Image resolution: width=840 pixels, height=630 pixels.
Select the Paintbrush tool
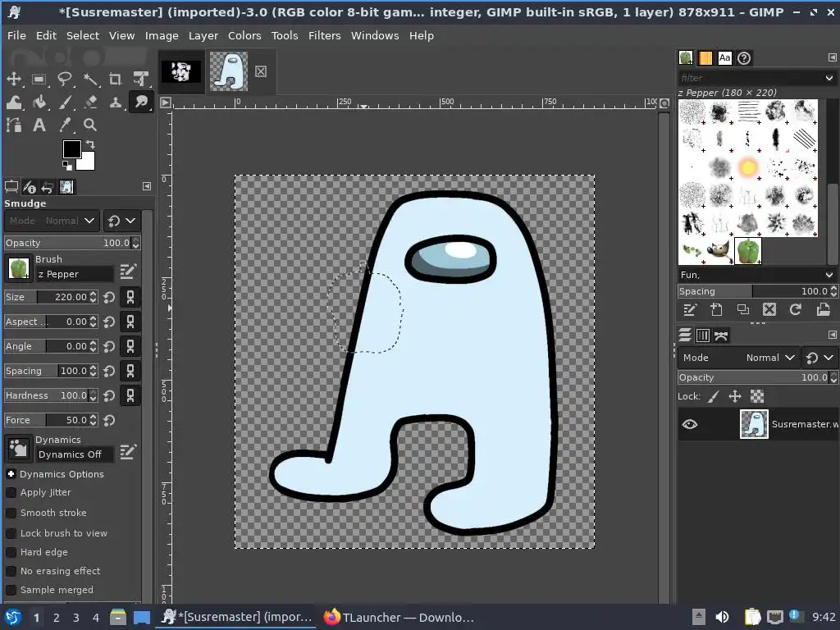click(x=65, y=102)
